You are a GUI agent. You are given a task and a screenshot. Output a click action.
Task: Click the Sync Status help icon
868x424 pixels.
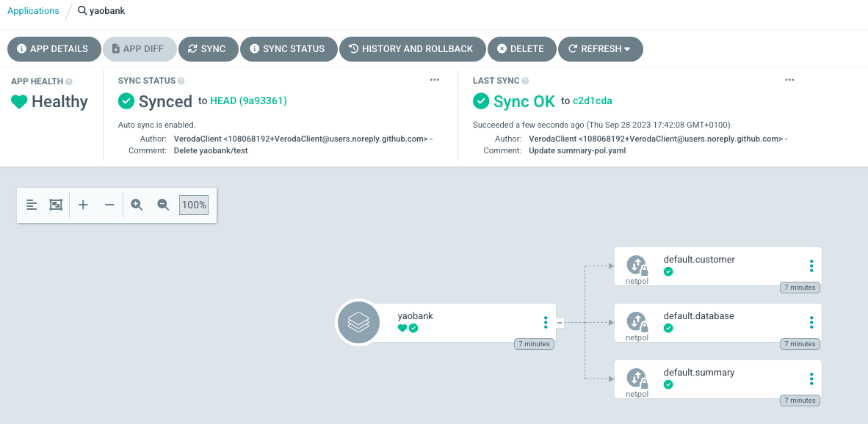click(181, 81)
